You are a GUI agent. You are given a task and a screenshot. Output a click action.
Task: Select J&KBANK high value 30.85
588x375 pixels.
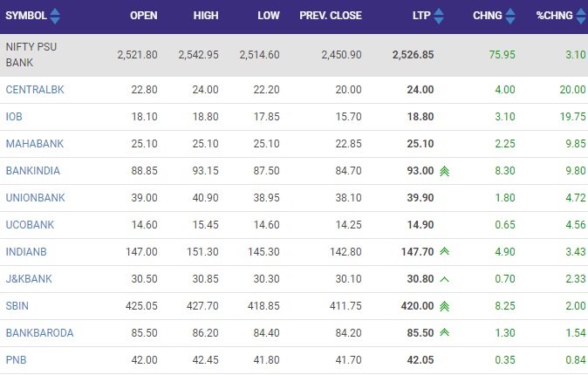(206, 278)
